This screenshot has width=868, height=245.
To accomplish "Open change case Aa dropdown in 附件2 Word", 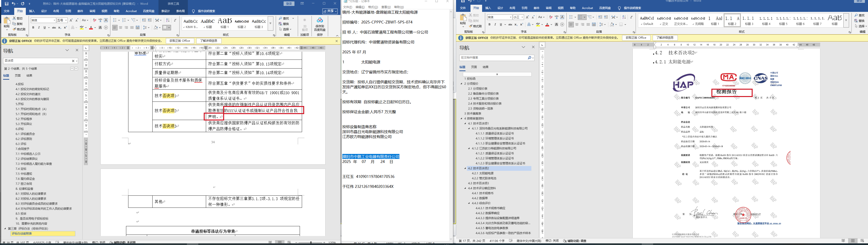I will (85, 20).
